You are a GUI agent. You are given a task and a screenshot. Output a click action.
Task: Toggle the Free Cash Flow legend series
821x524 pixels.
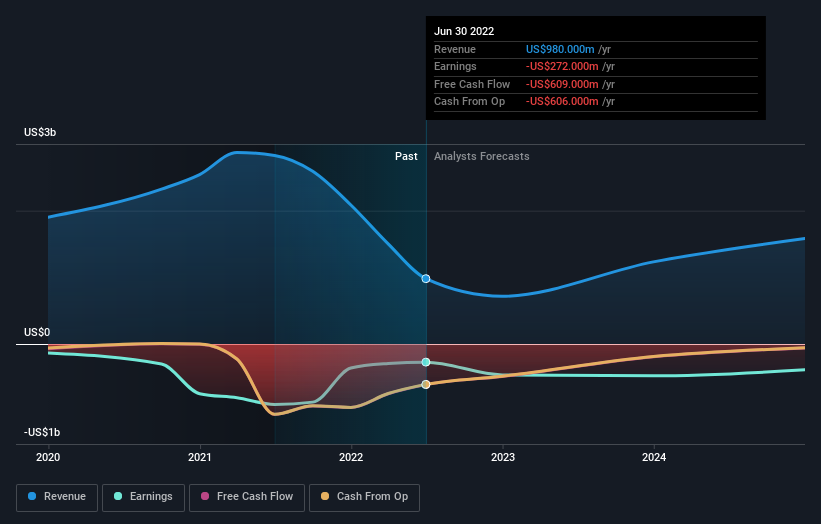[247, 497]
